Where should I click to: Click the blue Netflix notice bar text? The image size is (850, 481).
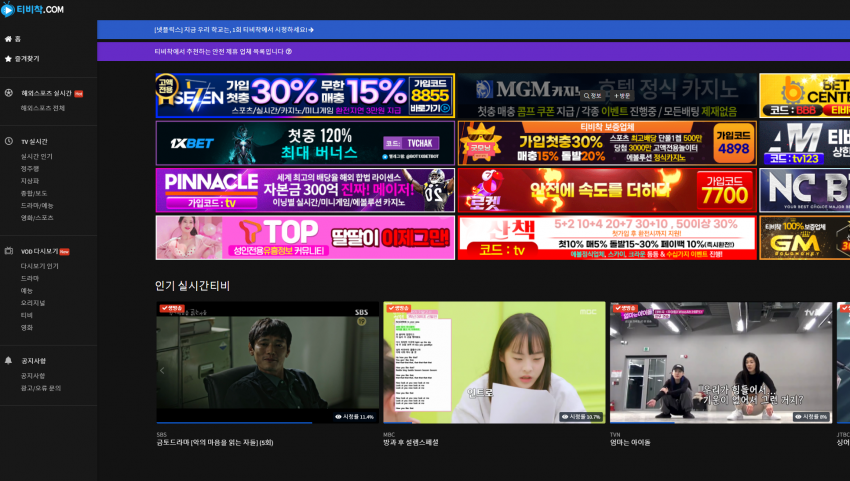(230, 30)
